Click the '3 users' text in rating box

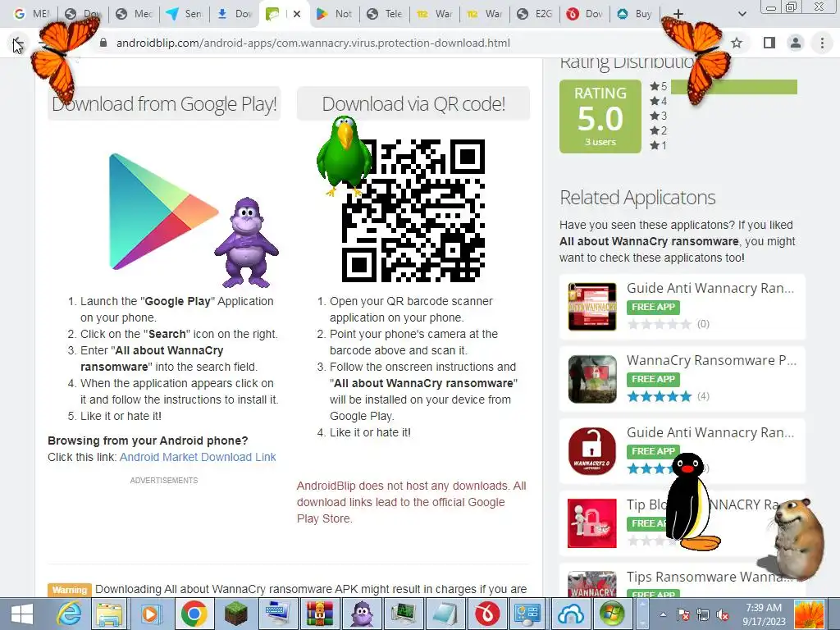tap(600, 142)
